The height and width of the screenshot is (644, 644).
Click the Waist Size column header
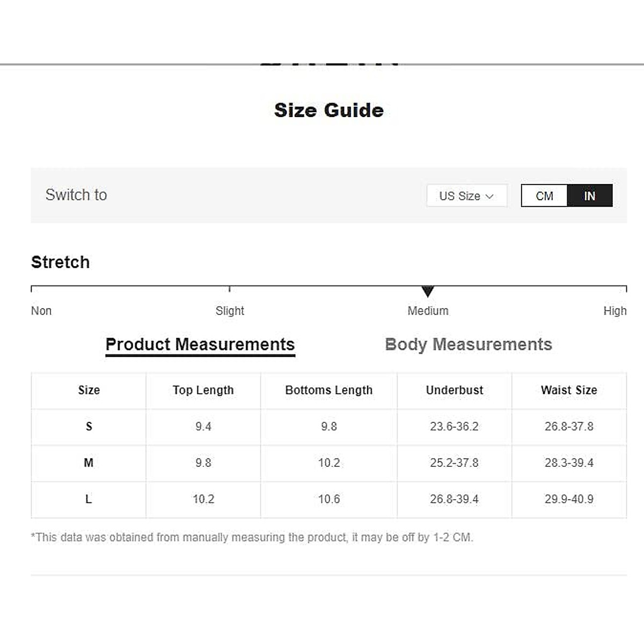569,390
